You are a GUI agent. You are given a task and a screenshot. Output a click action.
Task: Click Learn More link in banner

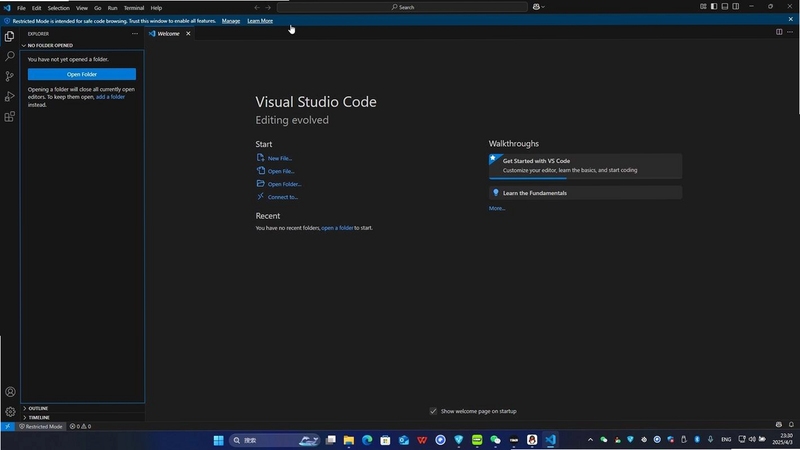[x=260, y=21]
